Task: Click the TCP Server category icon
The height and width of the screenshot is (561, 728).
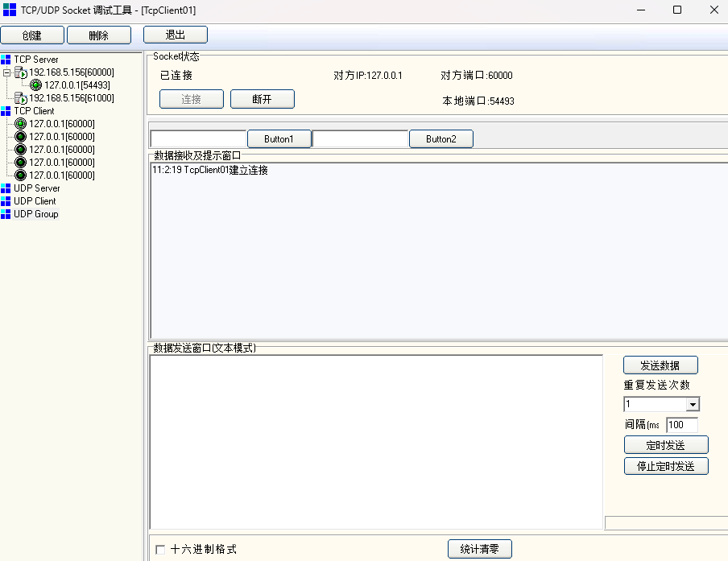Action: click(x=6, y=60)
